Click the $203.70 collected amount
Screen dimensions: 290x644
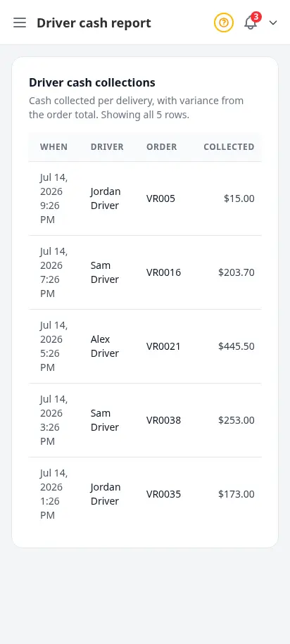coord(237,272)
